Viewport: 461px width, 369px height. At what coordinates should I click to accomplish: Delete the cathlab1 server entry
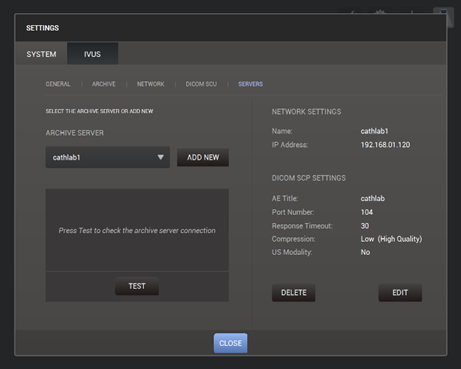(293, 293)
